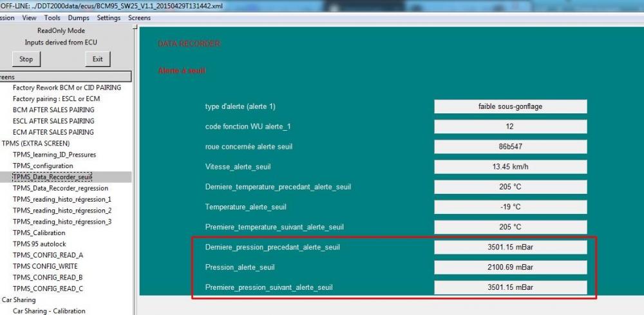
Task: Open the Tools menu
Action: [x=52, y=17]
